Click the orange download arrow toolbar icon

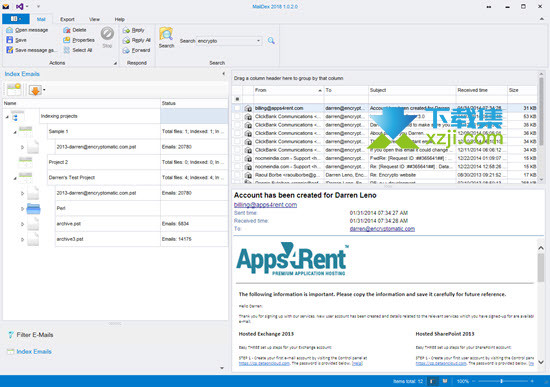tap(35, 90)
